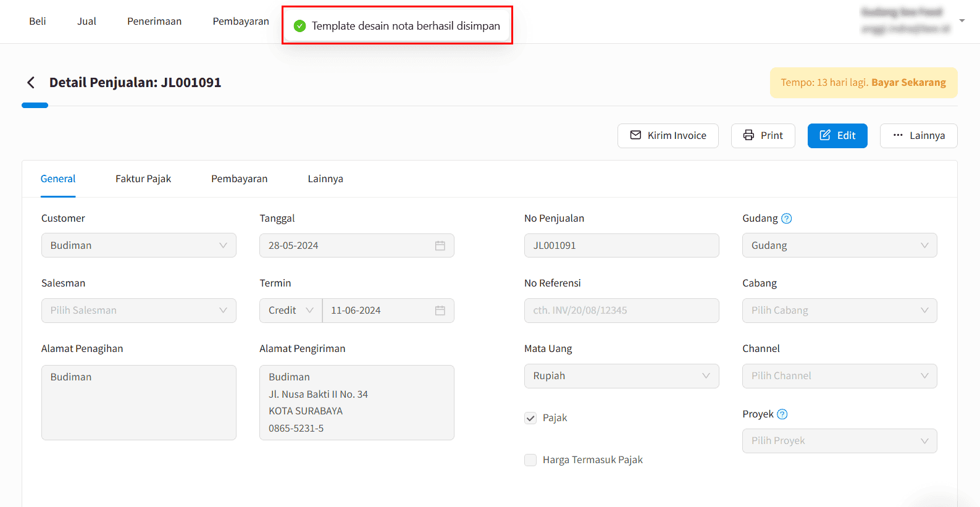
Task: Switch to the General tab
Action: (58, 179)
